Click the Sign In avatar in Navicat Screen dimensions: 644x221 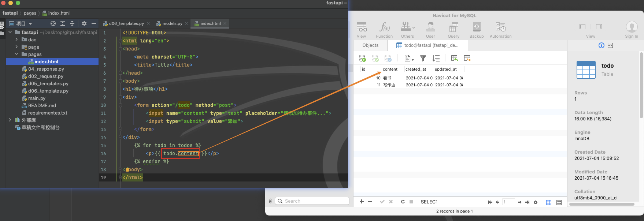pos(632,27)
